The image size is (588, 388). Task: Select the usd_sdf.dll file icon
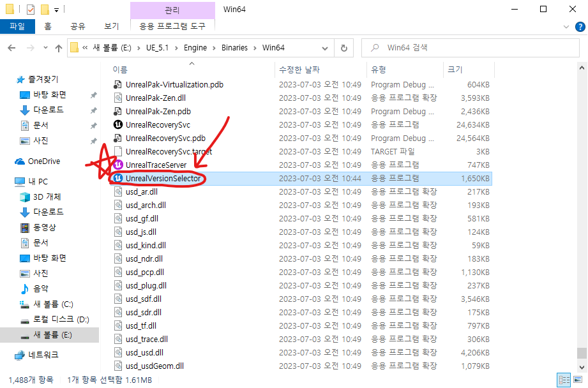[118, 299]
